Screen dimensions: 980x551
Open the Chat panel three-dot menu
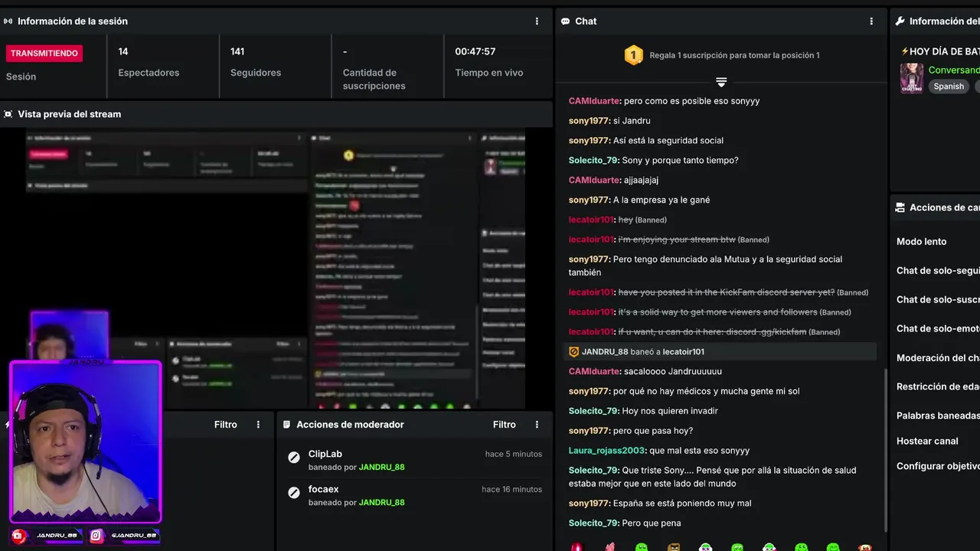point(871,21)
